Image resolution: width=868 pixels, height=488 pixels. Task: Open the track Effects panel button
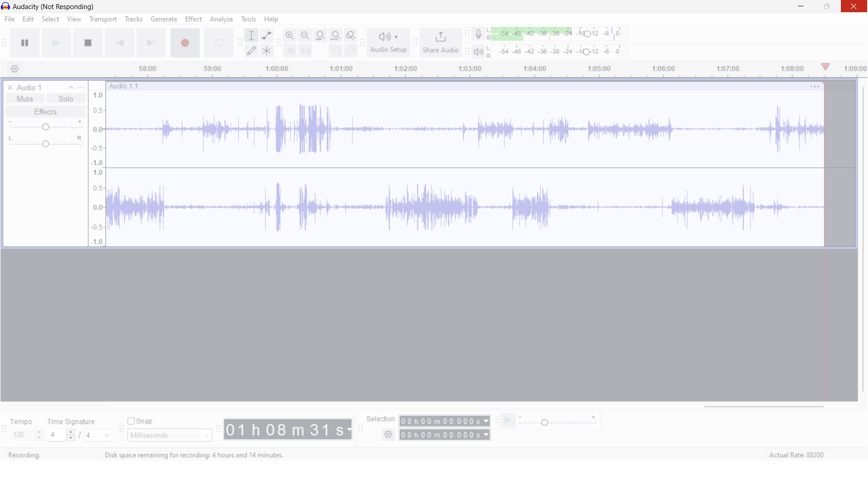coord(45,112)
